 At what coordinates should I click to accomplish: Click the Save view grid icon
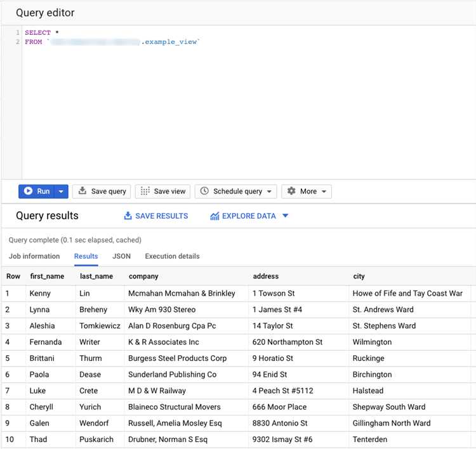click(x=145, y=191)
